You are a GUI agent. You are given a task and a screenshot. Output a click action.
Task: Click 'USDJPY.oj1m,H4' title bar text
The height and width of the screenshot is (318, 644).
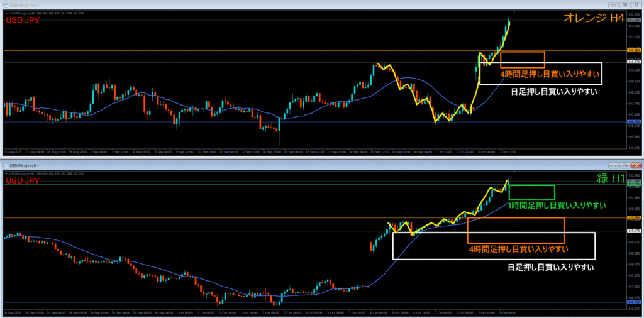(x=25, y=5)
